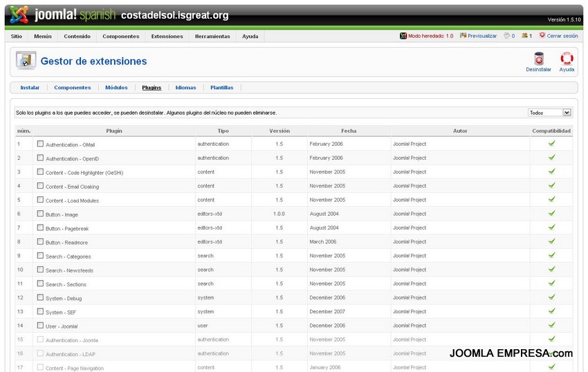Click compatibility checkmark for Search - Newsfeeds
This screenshot has height=372, width=588.
[x=551, y=269]
